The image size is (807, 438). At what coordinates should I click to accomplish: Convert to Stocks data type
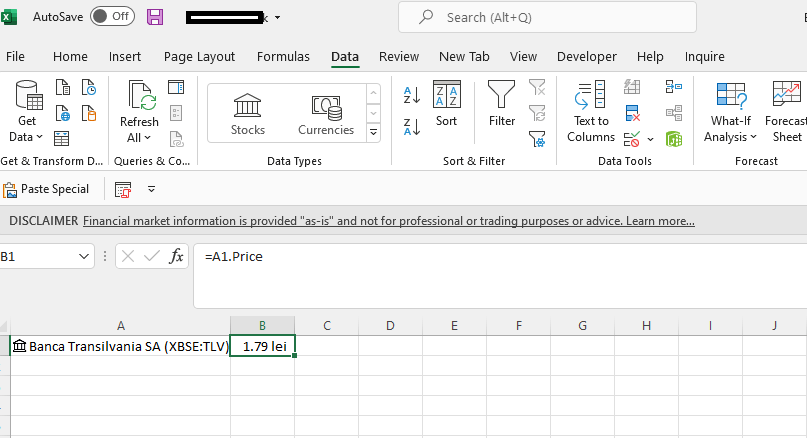(x=248, y=114)
